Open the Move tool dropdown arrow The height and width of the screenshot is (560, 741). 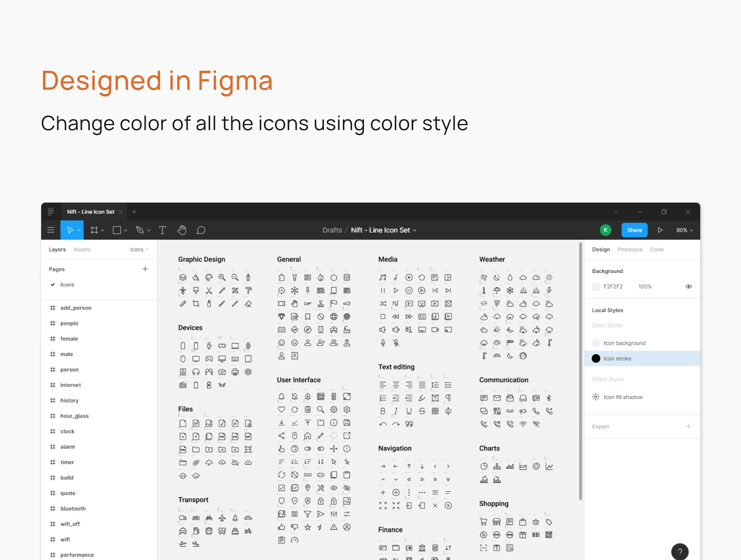coord(79,231)
